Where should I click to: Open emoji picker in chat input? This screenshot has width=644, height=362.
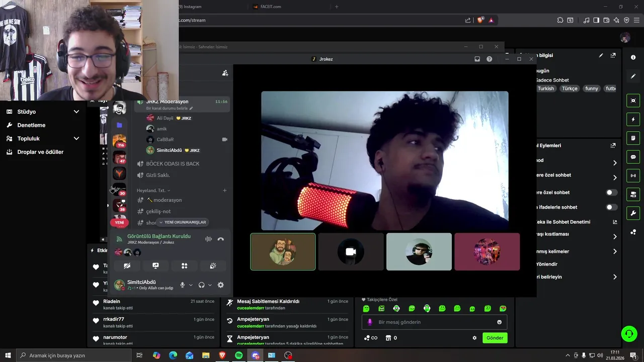coord(499,322)
